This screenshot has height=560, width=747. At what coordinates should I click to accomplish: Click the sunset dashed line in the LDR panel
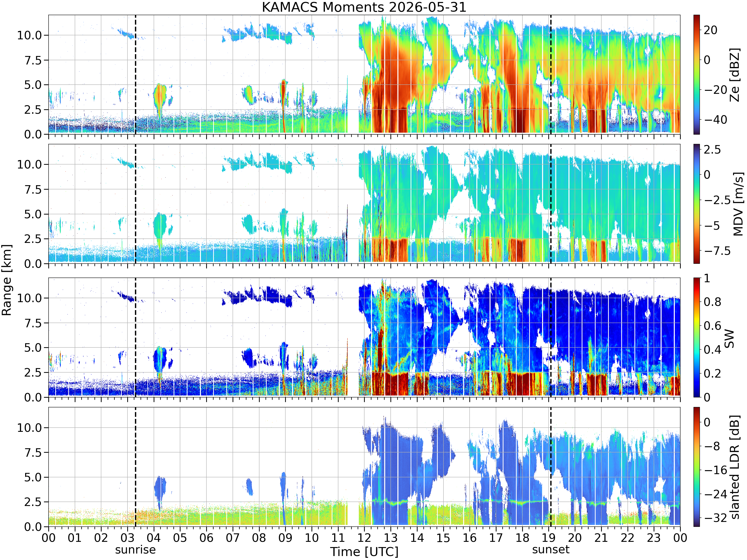click(551, 466)
